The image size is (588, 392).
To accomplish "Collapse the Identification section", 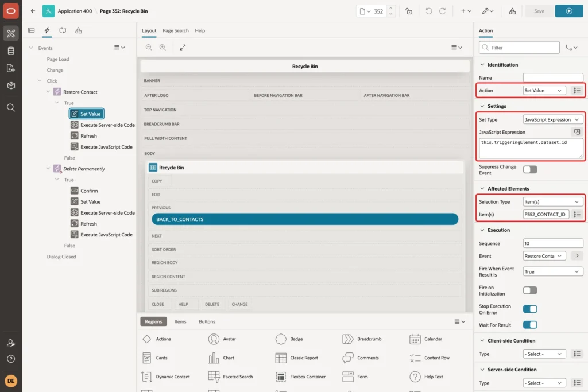I will coord(482,64).
